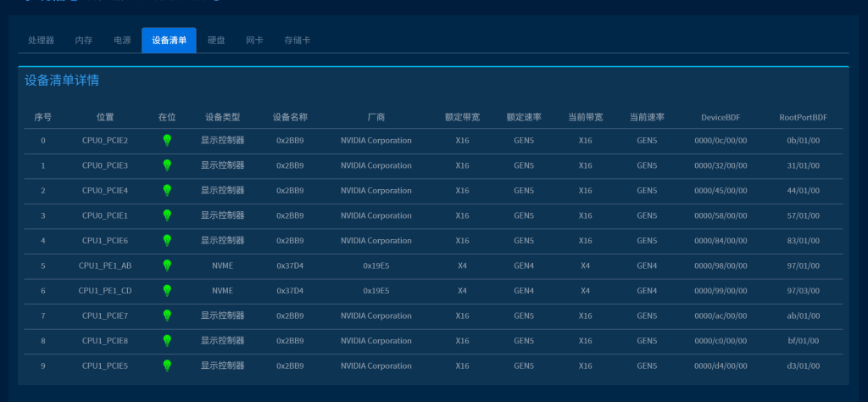Click the DeviceBDF column header
The width and height of the screenshot is (868, 402).
[721, 116]
